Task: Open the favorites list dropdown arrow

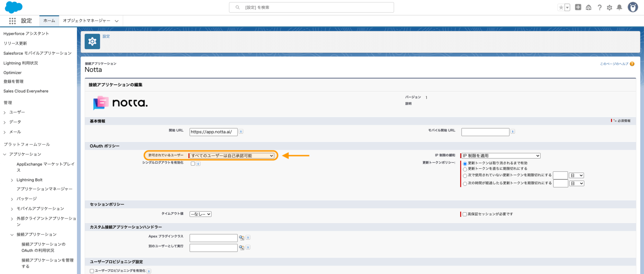Action: (567, 8)
